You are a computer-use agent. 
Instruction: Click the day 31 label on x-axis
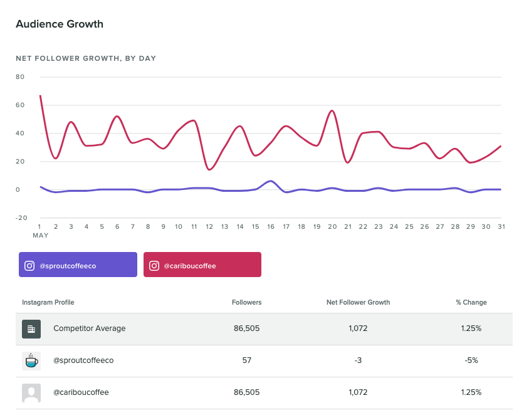pos(501,227)
